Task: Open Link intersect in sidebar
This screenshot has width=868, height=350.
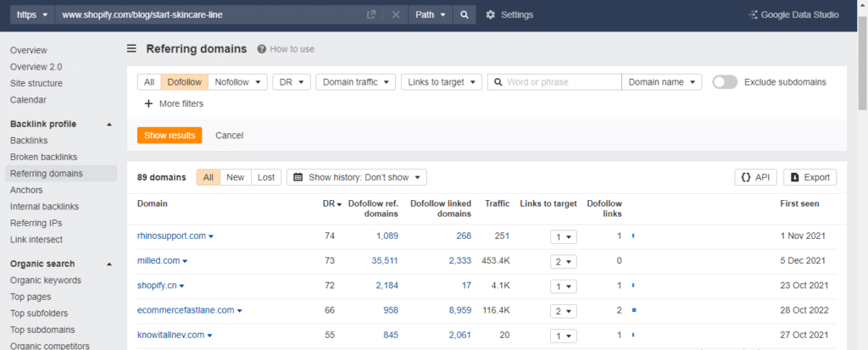Action: [36, 240]
